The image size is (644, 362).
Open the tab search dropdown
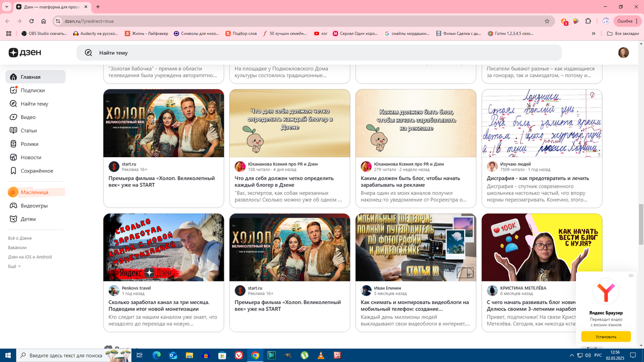pos(6,7)
